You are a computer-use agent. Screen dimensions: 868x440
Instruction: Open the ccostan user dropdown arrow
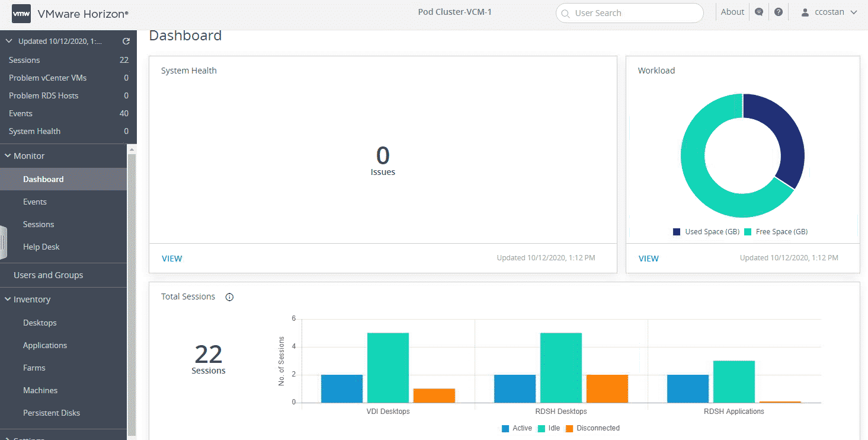(854, 12)
